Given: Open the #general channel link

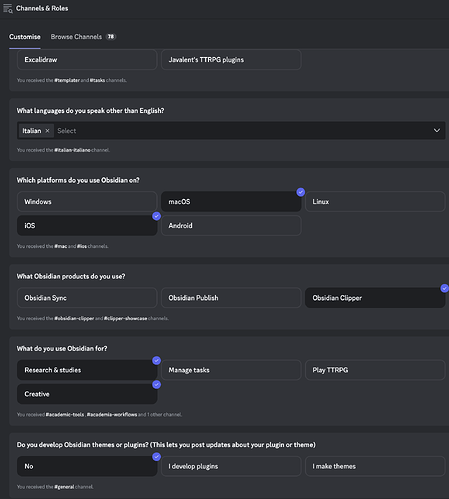Looking at the screenshot, I should [64, 487].
